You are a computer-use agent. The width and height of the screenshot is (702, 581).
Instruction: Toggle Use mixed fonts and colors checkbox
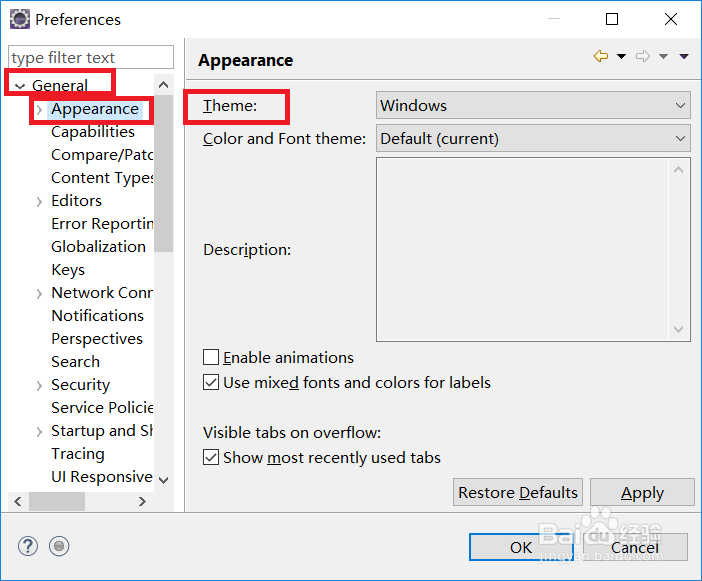(x=211, y=382)
